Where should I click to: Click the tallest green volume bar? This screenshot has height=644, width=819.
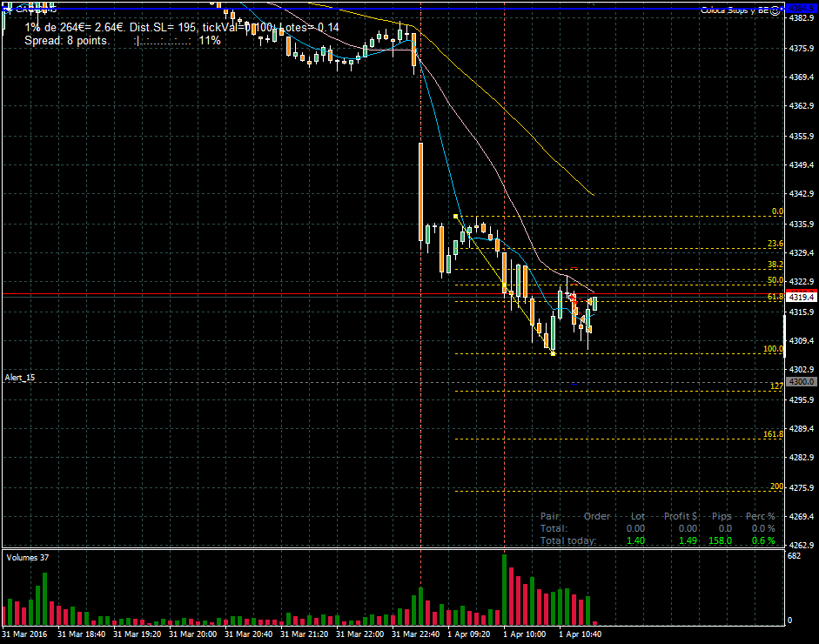point(504,589)
